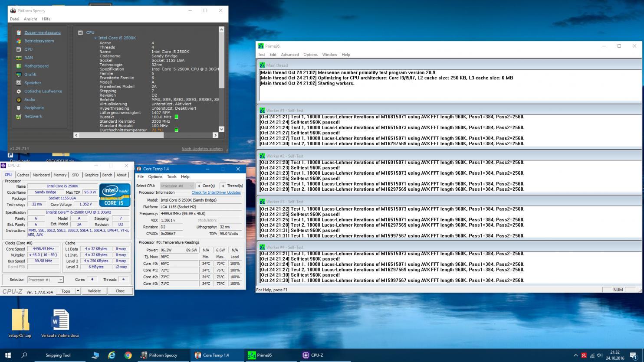The image size is (644, 362).
Task: Open Test menu in Prime95
Action: tap(261, 55)
